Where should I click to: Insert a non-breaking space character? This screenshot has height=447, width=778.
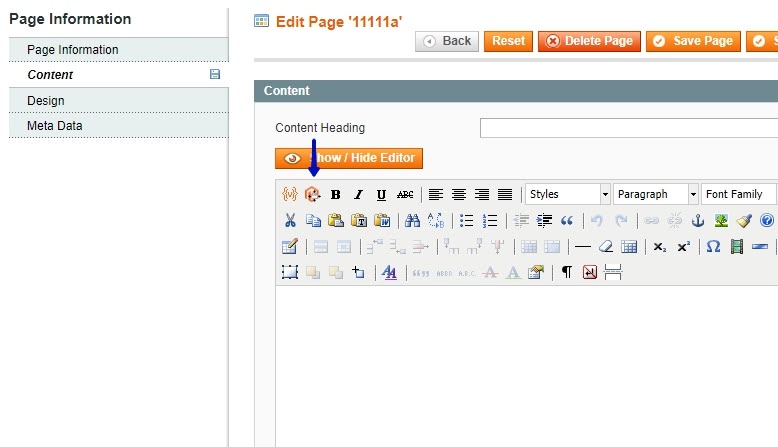(x=589, y=272)
